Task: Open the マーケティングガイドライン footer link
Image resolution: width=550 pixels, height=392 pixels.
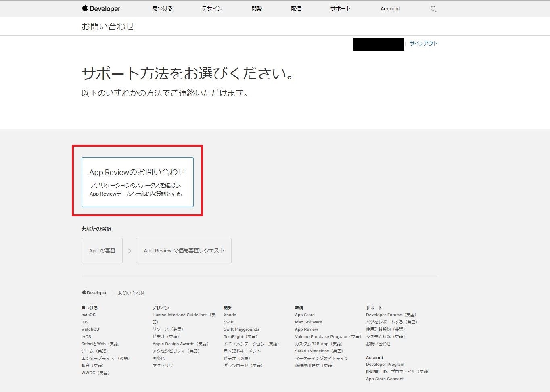Action: pyautogui.click(x=322, y=359)
